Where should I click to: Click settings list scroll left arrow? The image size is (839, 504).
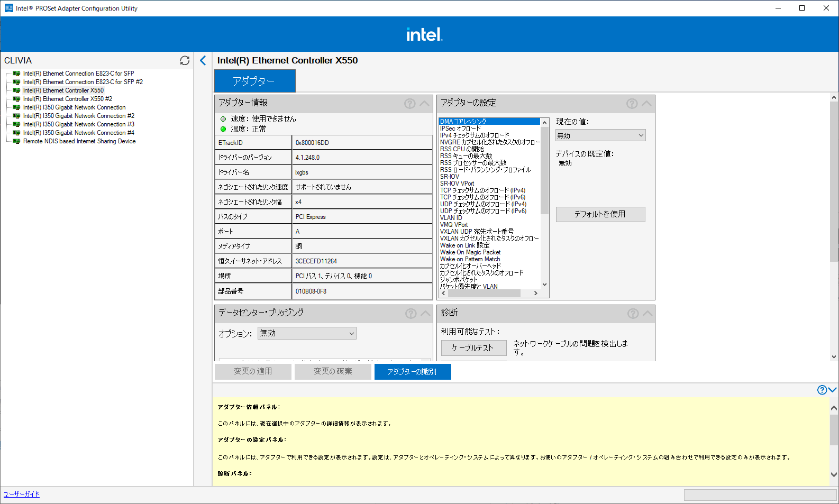(x=443, y=293)
